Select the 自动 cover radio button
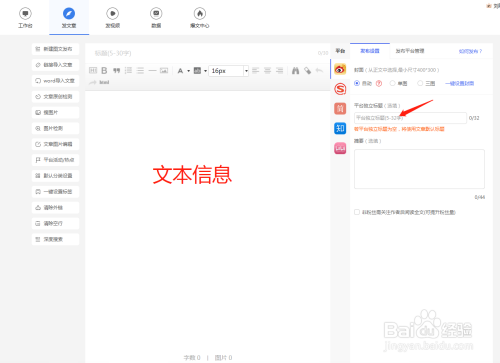This screenshot has height=363, width=500. pos(357,83)
